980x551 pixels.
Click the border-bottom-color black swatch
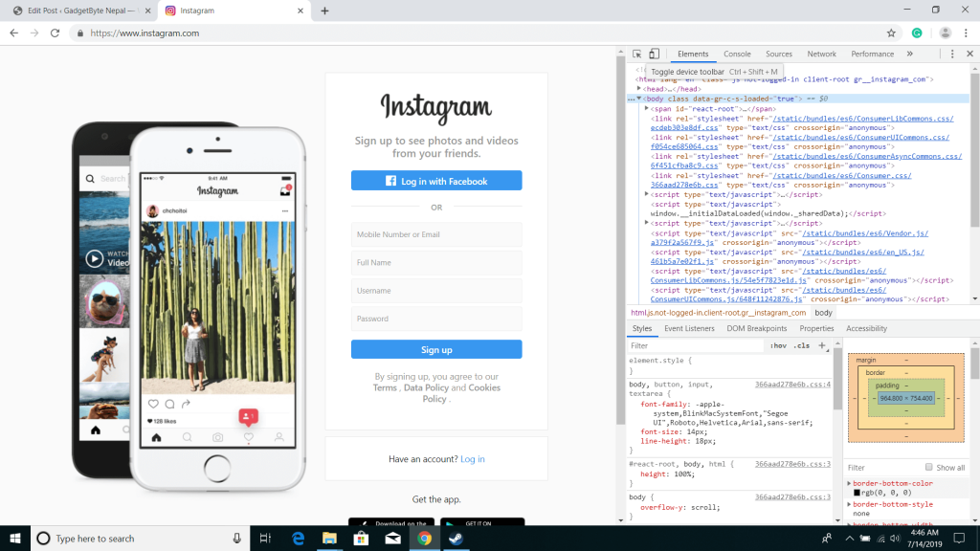pos(857,493)
